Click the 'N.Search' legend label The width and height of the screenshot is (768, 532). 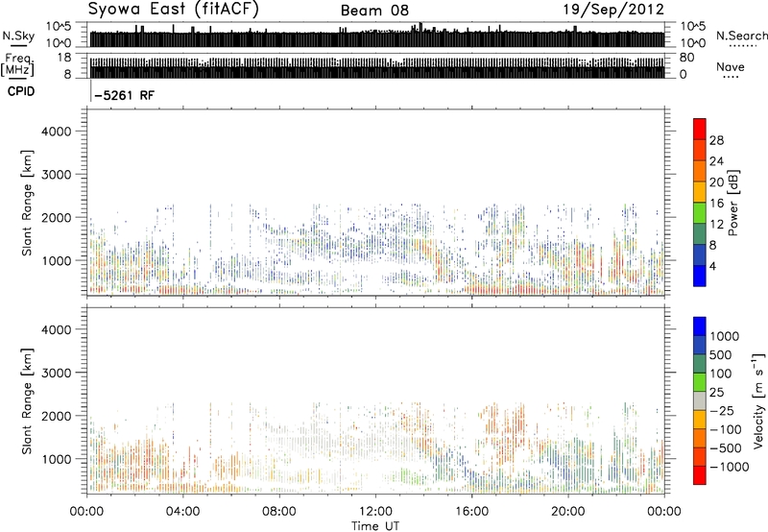pyautogui.click(x=742, y=36)
